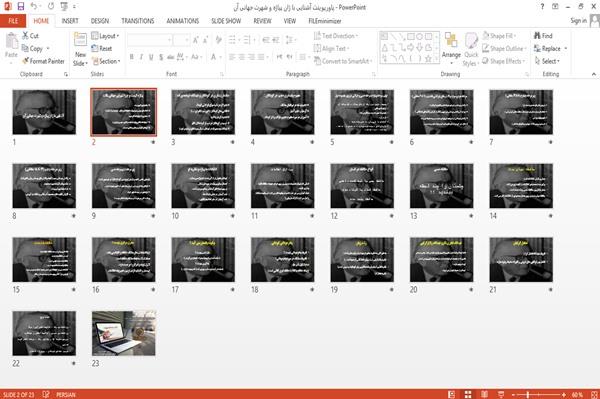Reset slide layout with Reset
Screen dimensions: 600x399
pyautogui.click(x=102, y=48)
